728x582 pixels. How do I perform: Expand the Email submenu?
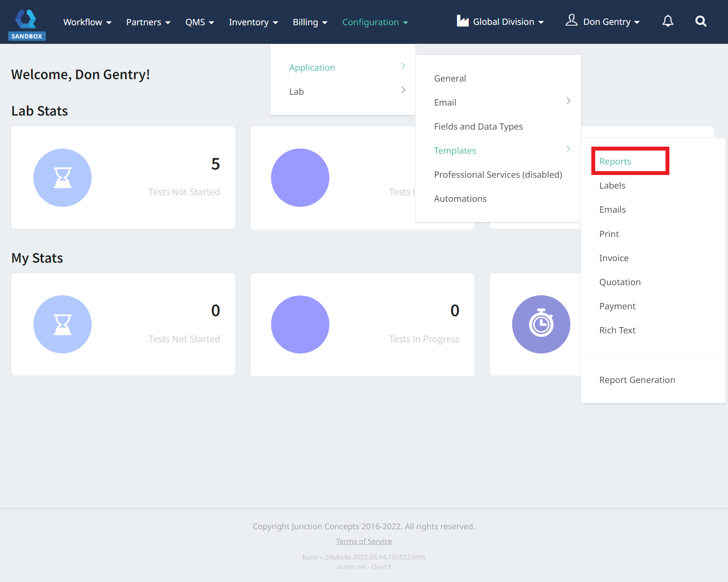[x=501, y=102]
